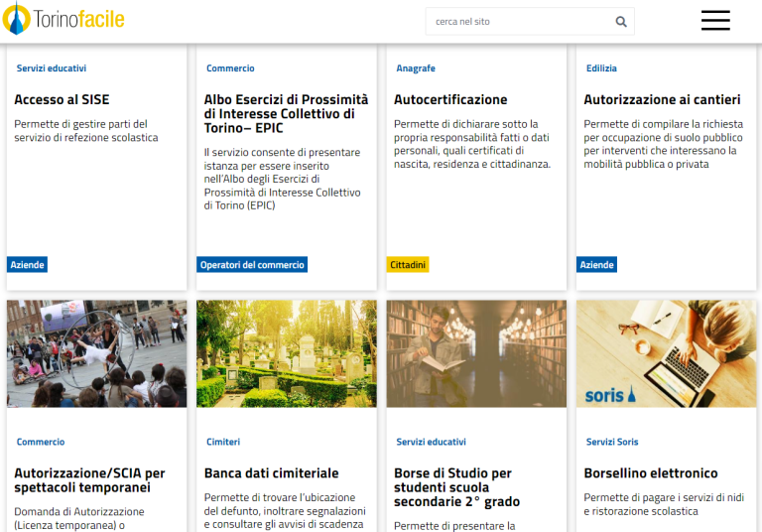Open Borsellino elettronico service

point(650,473)
